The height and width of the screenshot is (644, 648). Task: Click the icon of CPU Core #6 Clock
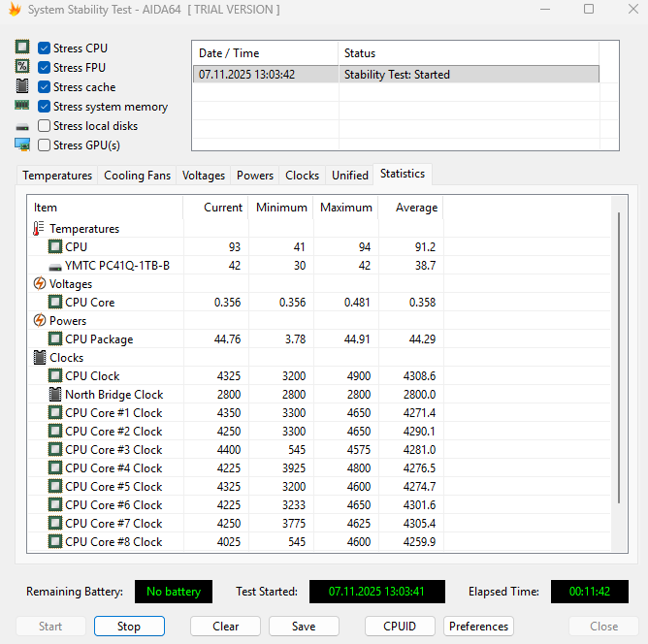click(x=55, y=504)
